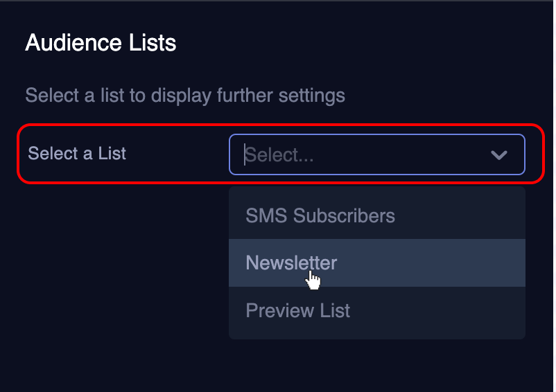Set audience list to SMS Subscribers
556x392 pixels.
coord(377,215)
